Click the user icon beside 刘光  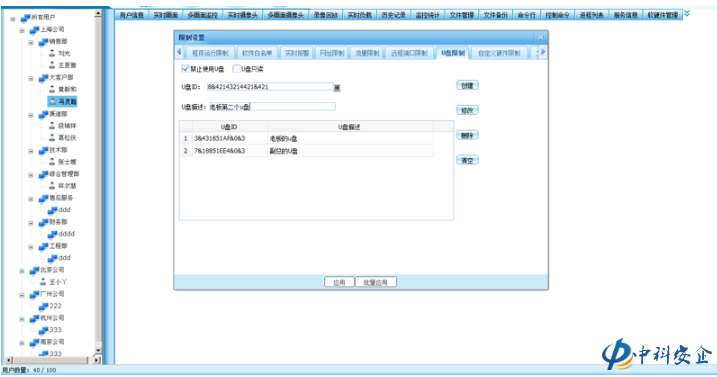pyautogui.click(x=52, y=54)
